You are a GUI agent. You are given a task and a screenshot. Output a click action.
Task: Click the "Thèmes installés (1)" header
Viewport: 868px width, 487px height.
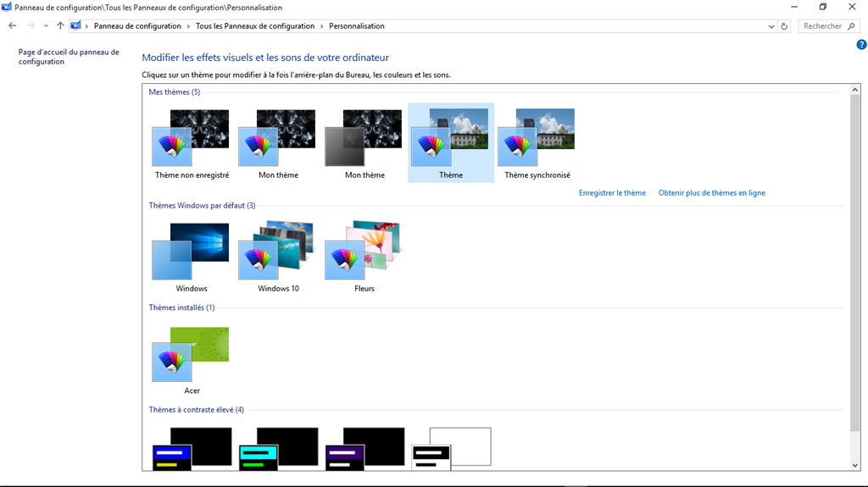coord(181,307)
